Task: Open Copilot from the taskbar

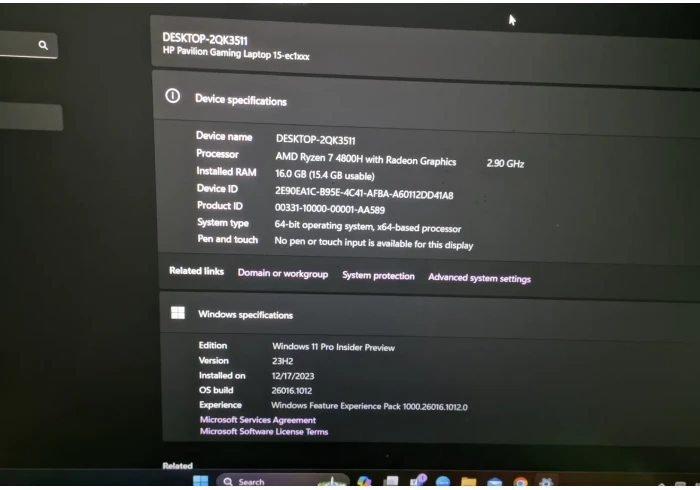Action: [364, 482]
